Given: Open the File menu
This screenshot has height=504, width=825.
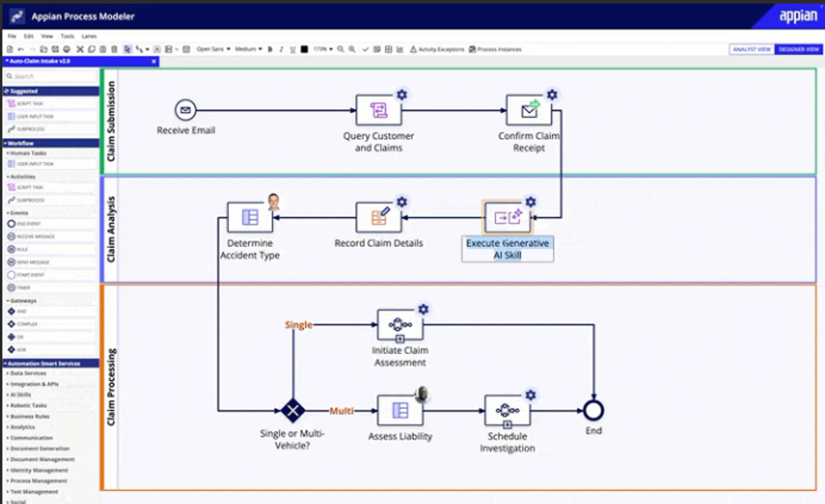Looking at the screenshot, I should 12,37.
